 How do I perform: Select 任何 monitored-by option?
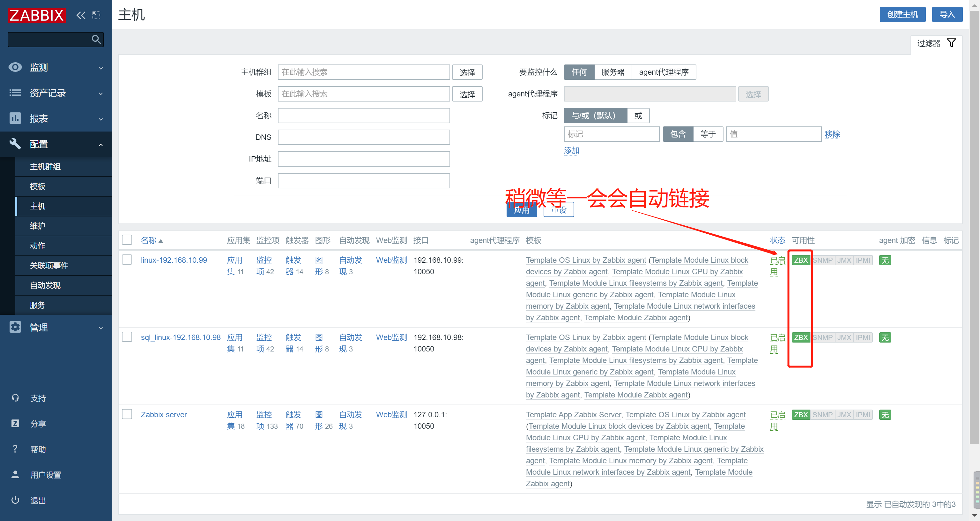pyautogui.click(x=579, y=72)
